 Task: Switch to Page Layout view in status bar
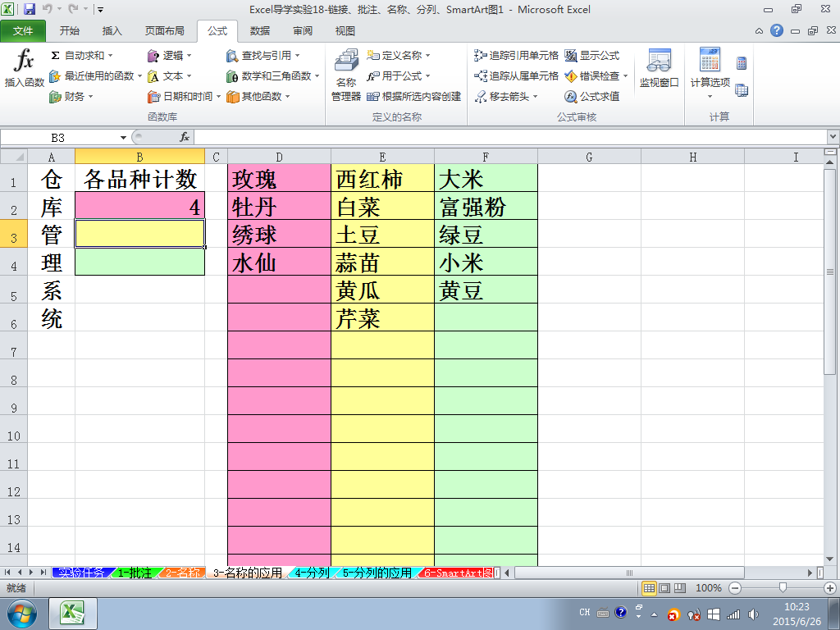point(664,588)
